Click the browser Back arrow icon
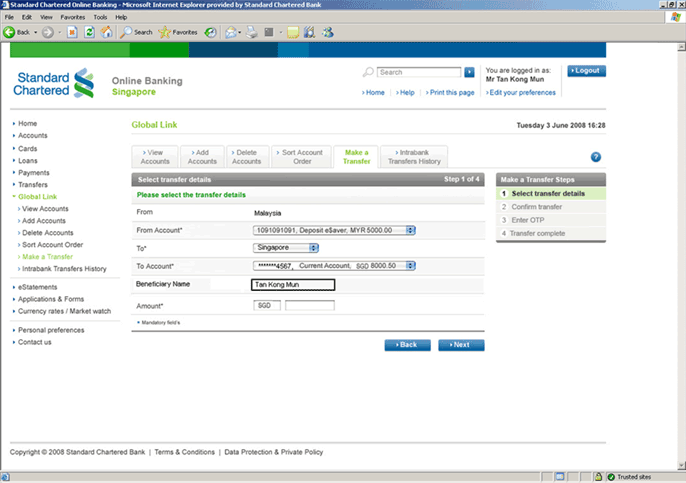Viewport: 686px width, 483px height. point(9,32)
